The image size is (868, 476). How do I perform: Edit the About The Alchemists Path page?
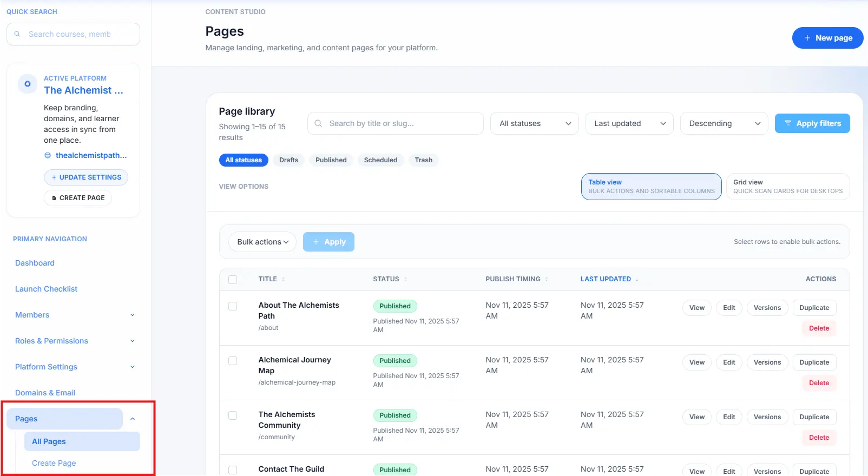click(x=729, y=308)
